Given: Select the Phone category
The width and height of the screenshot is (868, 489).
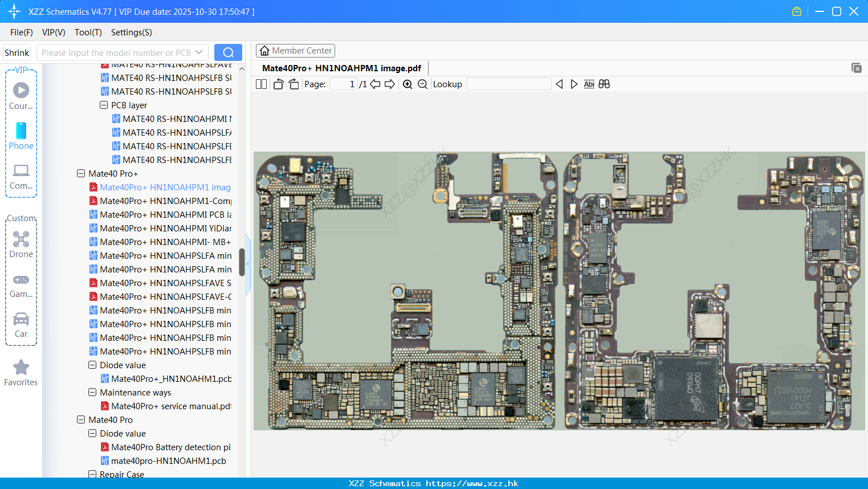Looking at the screenshot, I should 21,136.
